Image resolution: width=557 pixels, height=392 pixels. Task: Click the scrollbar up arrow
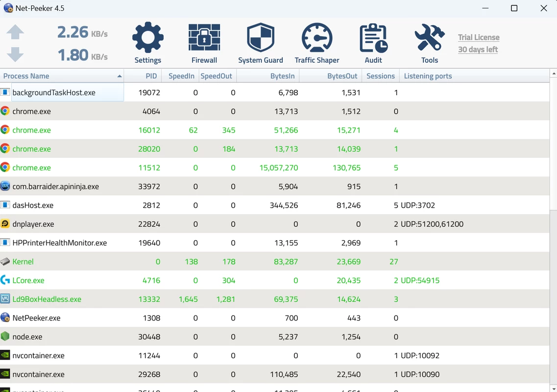coord(554,73)
